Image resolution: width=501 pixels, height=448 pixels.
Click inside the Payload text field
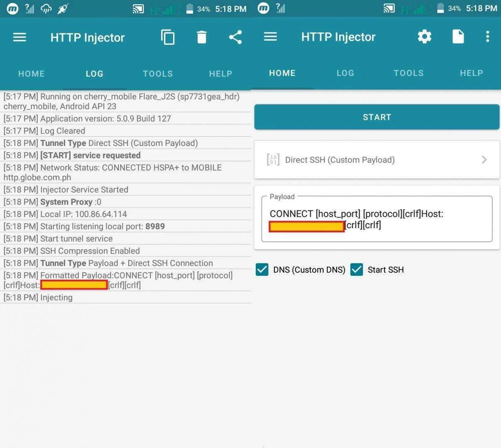tap(377, 219)
